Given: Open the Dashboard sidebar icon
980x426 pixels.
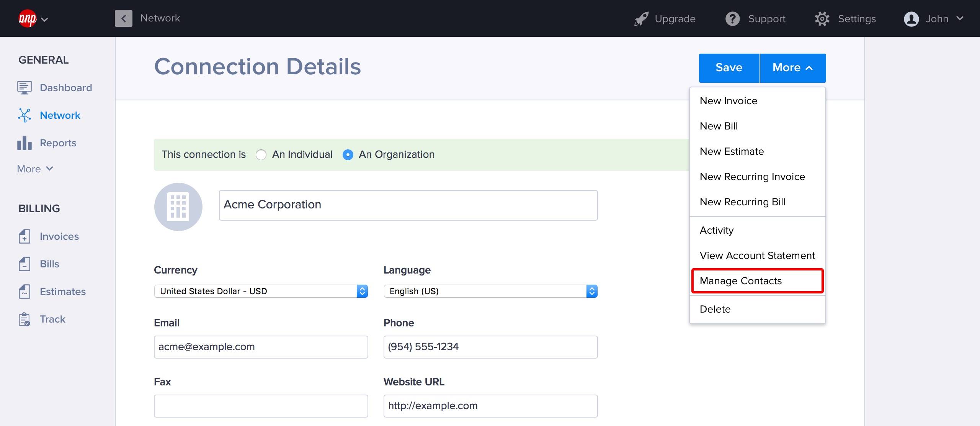Looking at the screenshot, I should pyautogui.click(x=24, y=87).
